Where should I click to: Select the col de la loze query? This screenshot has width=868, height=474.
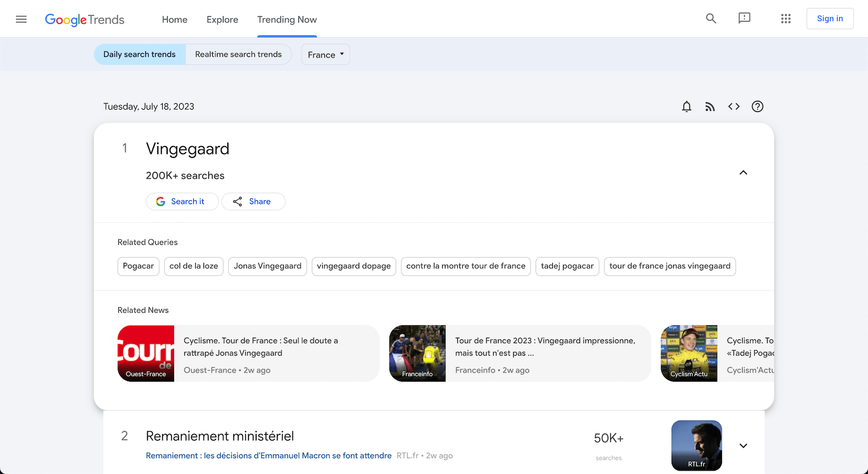[194, 266]
